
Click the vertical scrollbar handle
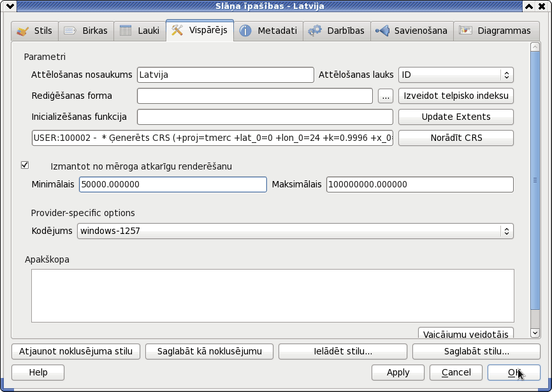pyautogui.click(x=535, y=180)
